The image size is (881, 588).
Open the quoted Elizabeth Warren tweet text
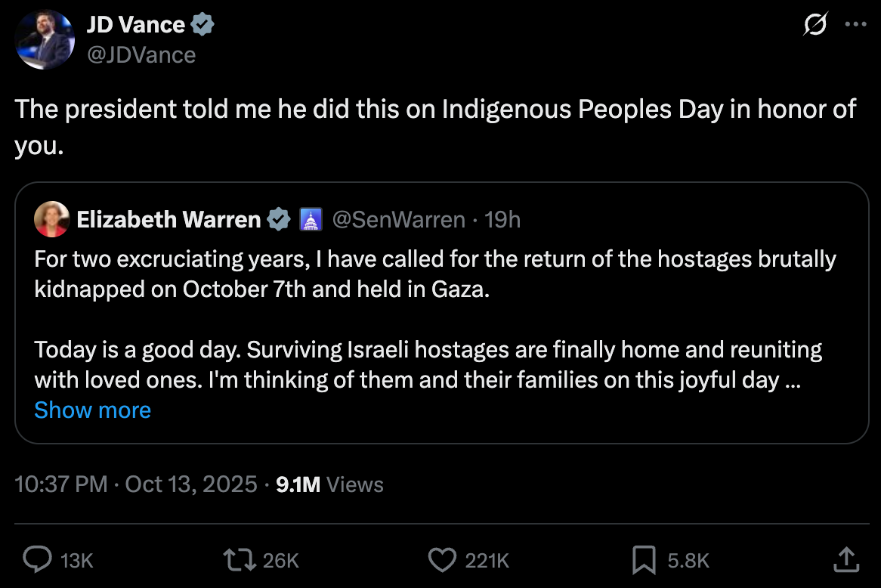pyautogui.click(x=434, y=320)
